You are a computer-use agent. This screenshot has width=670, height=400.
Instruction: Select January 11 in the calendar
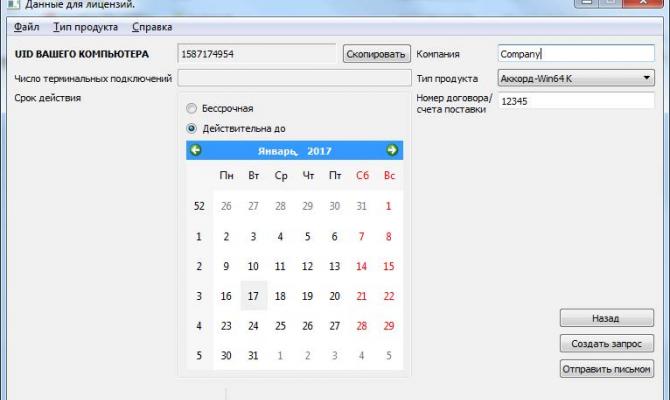click(280, 266)
